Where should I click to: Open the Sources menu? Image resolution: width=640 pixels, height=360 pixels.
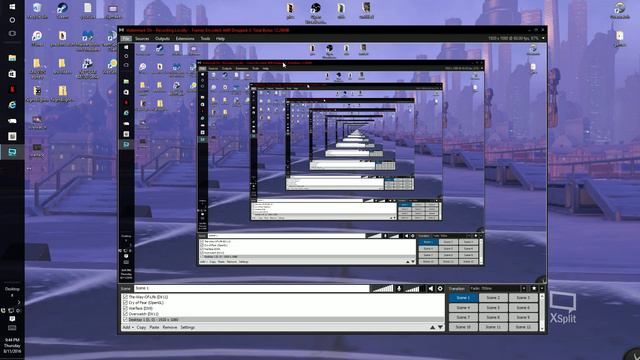click(142, 38)
